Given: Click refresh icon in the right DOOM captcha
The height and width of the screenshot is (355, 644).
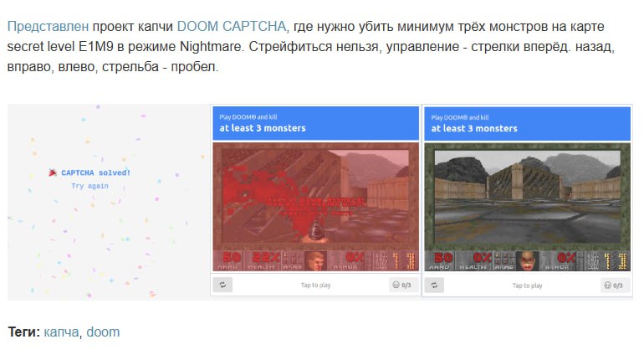Looking at the screenshot, I should click(434, 285).
